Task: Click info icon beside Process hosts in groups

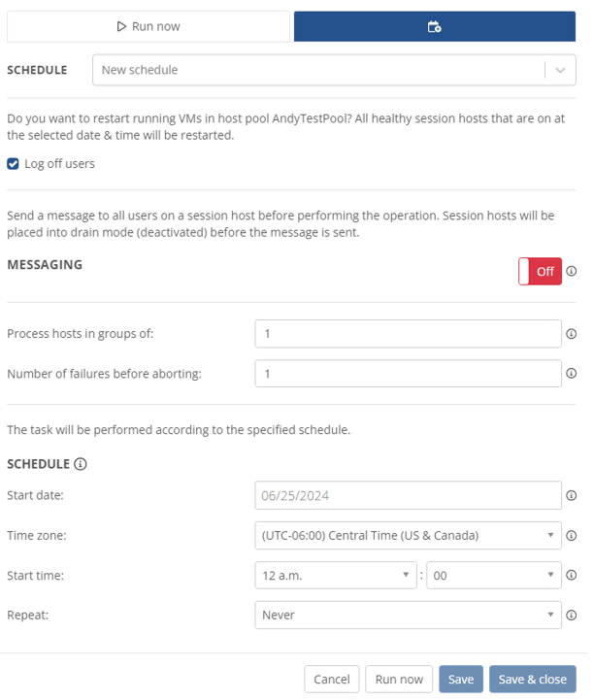Action: pyautogui.click(x=572, y=334)
